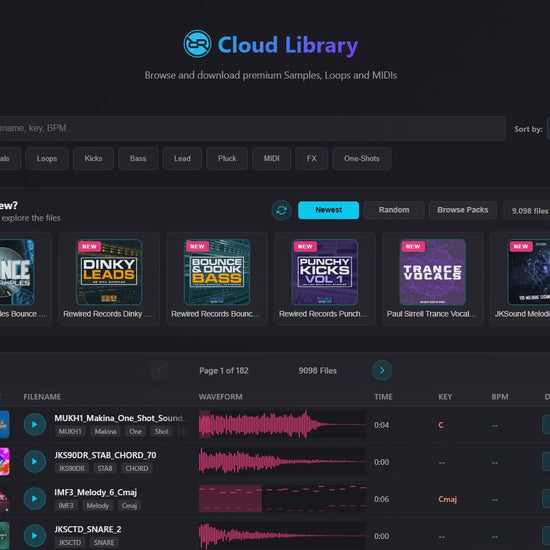Click the 0:04 time of MUKH1 sample

(x=381, y=425)
